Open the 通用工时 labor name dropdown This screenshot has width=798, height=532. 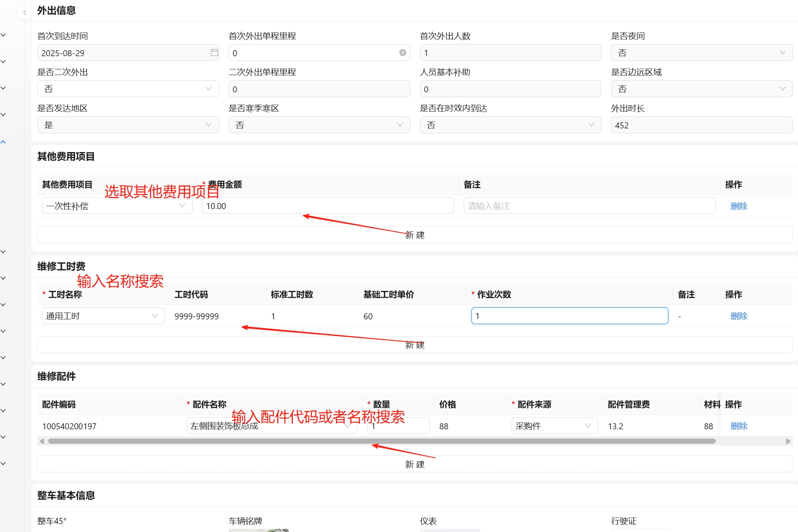[x=103, y=316]
